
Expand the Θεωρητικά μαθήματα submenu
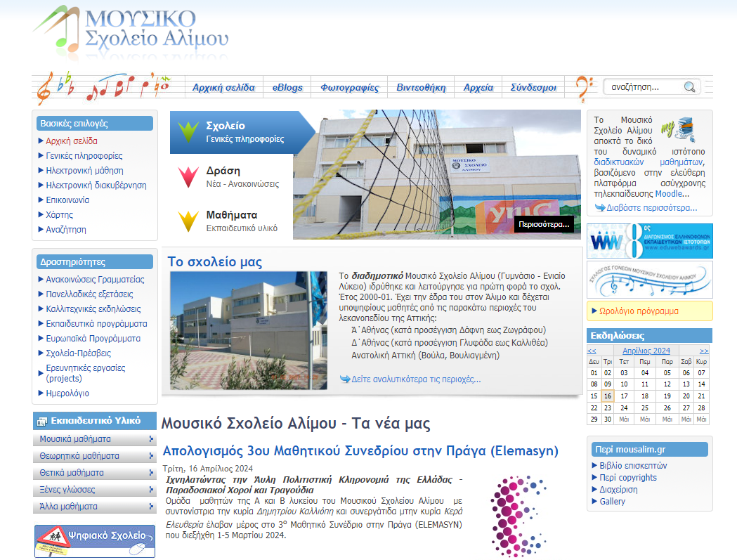tap(151, 455)
